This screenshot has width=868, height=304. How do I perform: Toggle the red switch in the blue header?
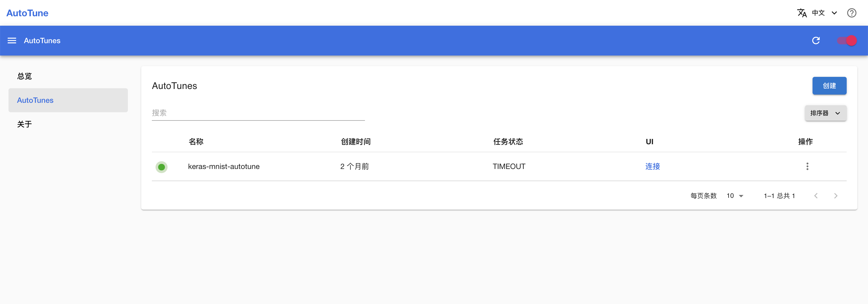847,40
